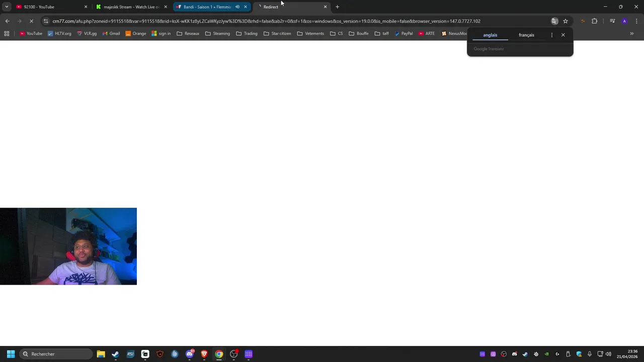Open the Chrome three-dot menu
Image resolution: width=644 pixels, height=362 pixels.
[x=636, y=21]
